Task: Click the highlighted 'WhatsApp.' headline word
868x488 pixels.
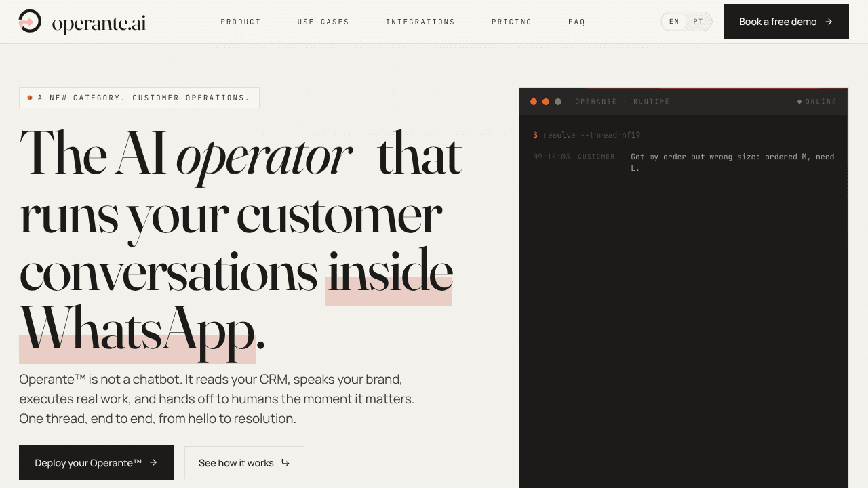Action: point(142,332)
